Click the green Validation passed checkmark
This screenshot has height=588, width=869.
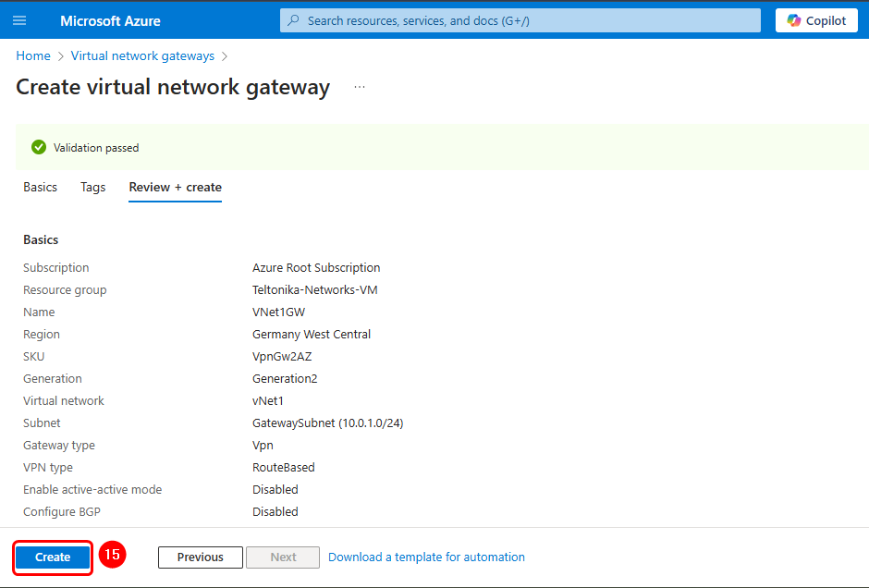tap(39, 147)
